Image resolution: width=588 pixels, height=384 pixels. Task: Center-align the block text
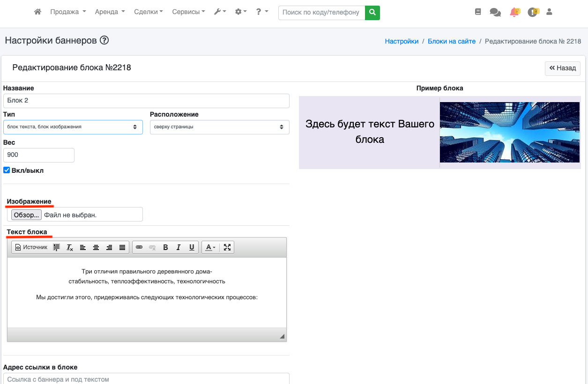[96, 247]
